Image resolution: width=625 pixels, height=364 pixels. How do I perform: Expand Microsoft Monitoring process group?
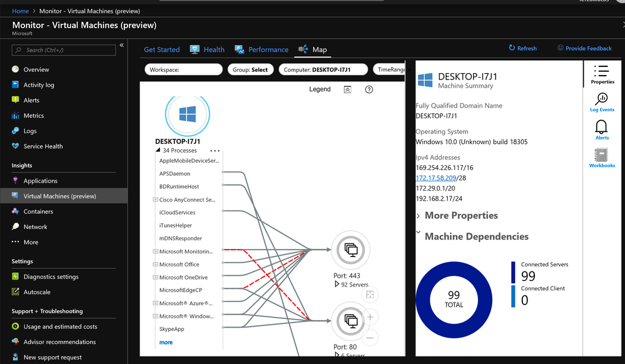coord(155,251)
